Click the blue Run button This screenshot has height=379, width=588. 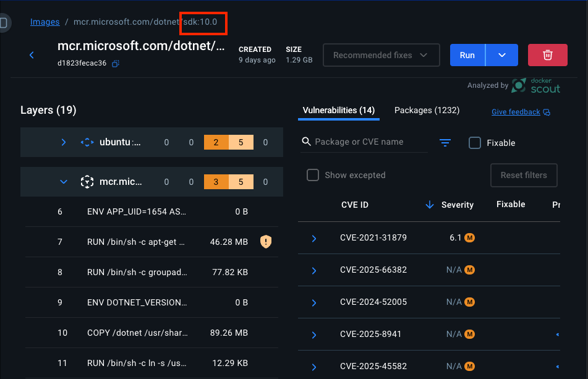pyautogui.click(x=467, y=55)
